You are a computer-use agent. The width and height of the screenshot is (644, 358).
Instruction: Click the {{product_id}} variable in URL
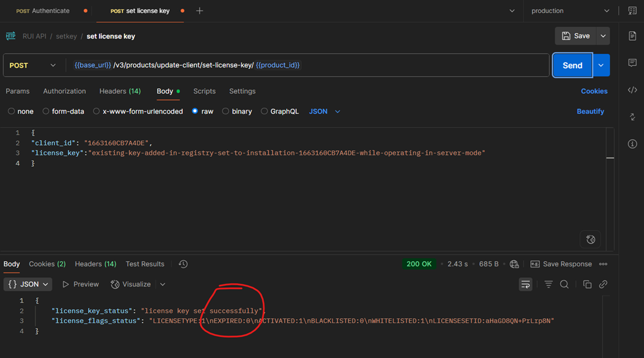(278, 65)
